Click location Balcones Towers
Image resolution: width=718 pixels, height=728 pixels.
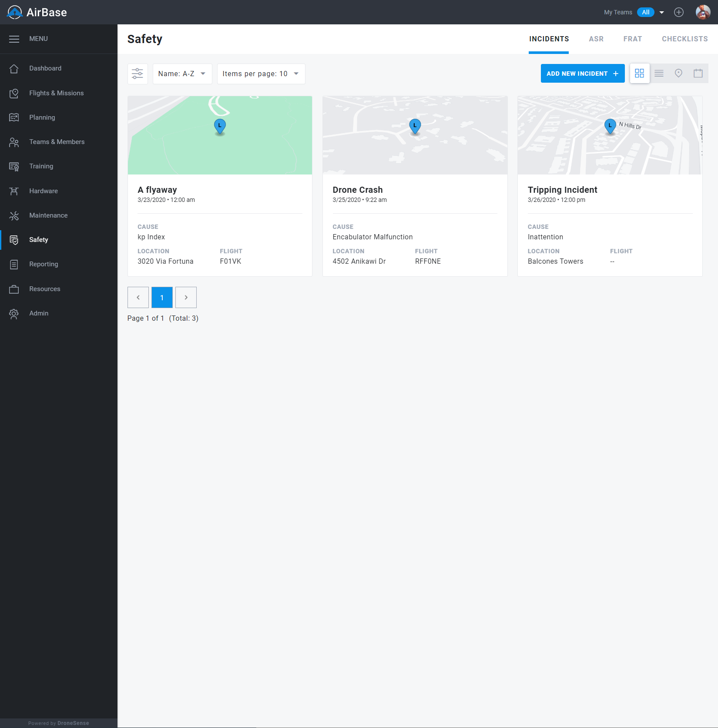(x=555, y=262)
